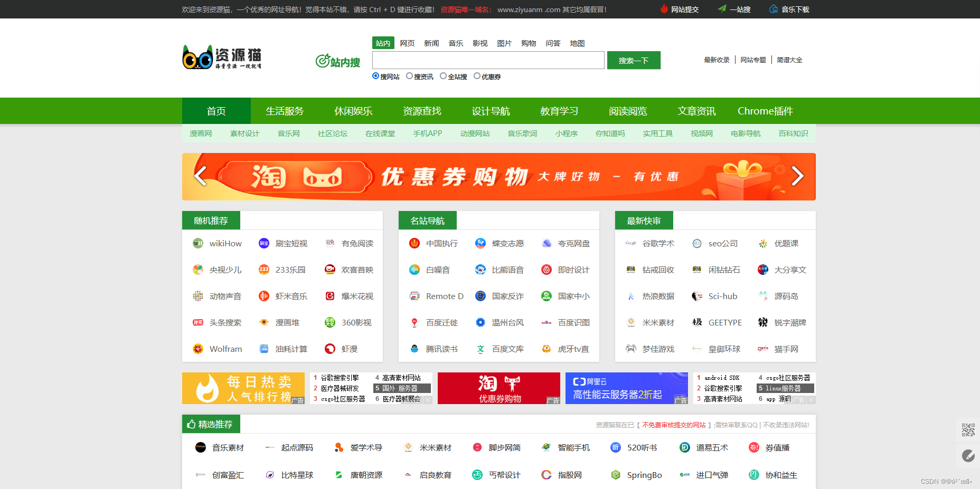The height and width of the screenshot is (489, 980).
Task: Click the 虾米音乐 icon
Action: tap(264, 296)
